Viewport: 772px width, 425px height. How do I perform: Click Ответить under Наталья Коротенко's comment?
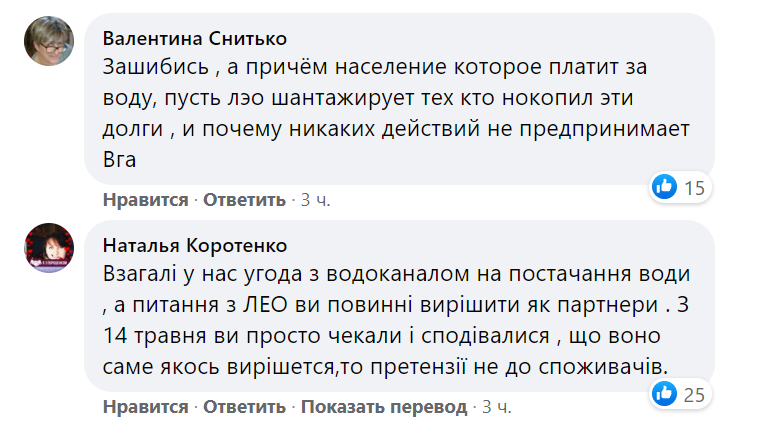click(x=245, y=407)
